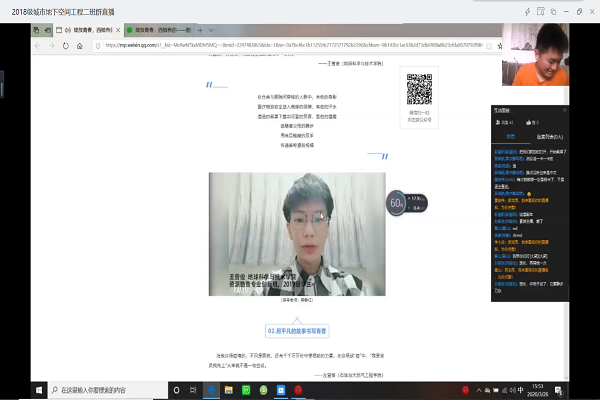Open the set-aside tabs icon
This screenshot has width=600, height=400.
(36, 30)
